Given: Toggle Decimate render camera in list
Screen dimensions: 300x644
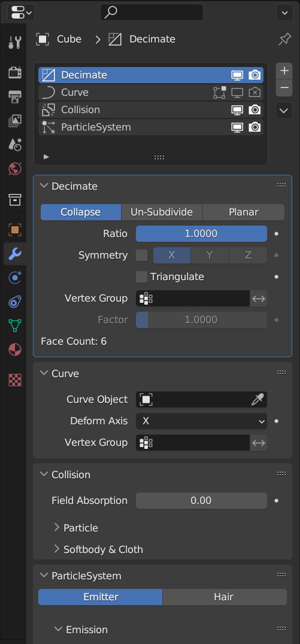Looking at the screenshot, I should 255,75.
